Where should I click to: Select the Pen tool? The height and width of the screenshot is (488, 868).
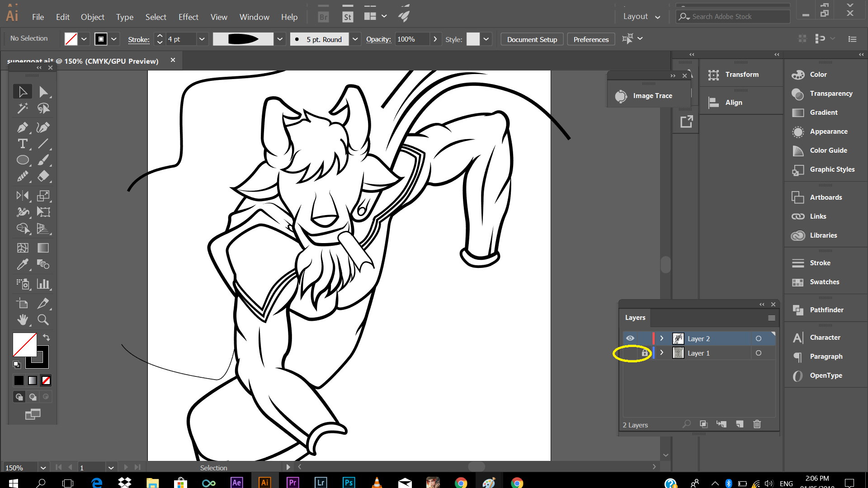(22, 127)
